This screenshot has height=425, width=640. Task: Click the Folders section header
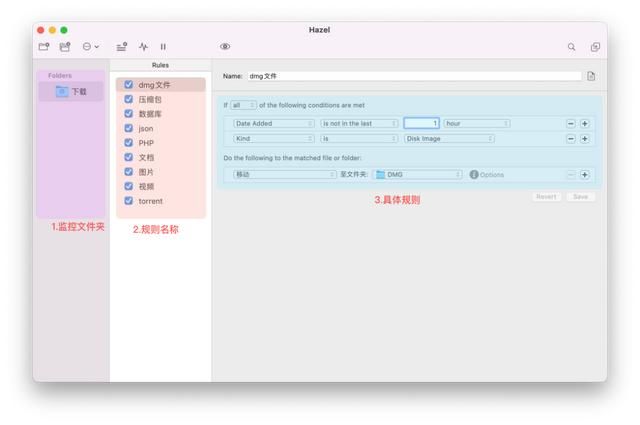click(x=60, y=76)
